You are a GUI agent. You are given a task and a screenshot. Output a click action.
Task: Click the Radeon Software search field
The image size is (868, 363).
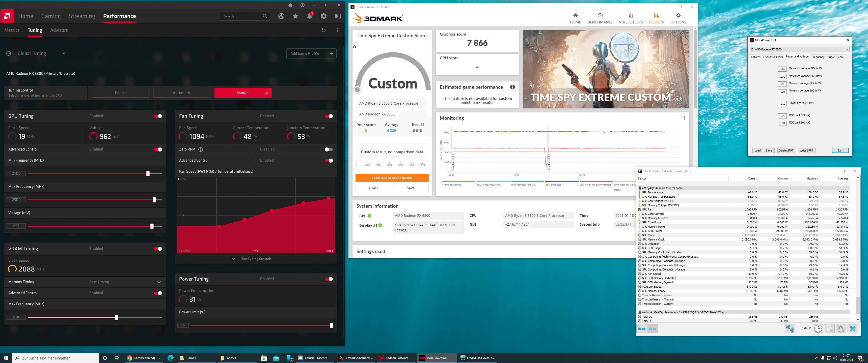click(245, 16)
